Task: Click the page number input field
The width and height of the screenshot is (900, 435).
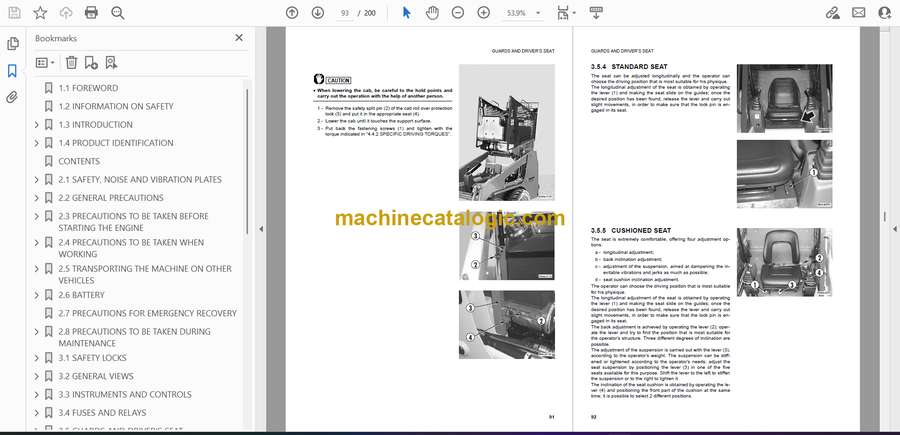Action: [346, 13]
